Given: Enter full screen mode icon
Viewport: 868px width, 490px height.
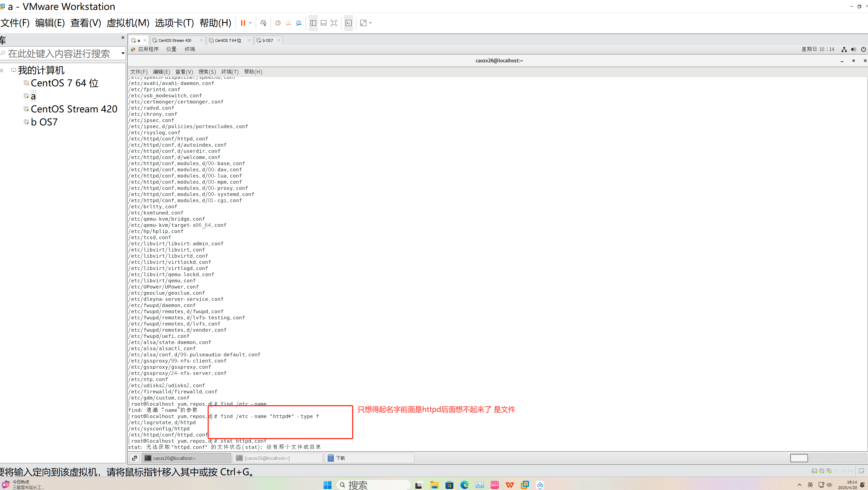Looking at the screenshot, I should [334, 23].
